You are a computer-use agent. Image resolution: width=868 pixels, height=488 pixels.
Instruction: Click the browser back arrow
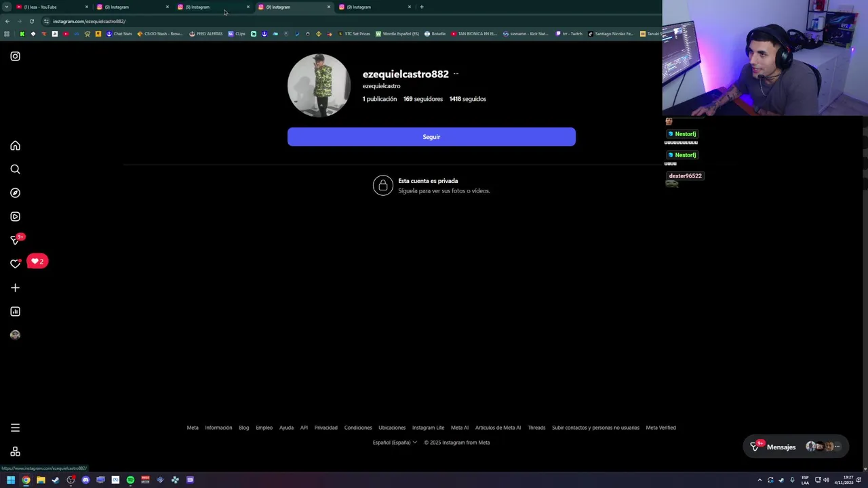click(7, 21)
